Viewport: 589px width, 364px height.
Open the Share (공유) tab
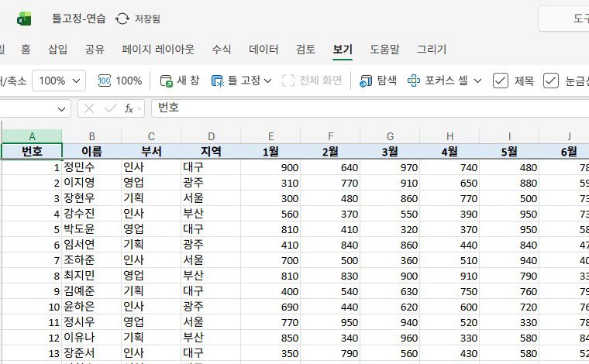95,49
